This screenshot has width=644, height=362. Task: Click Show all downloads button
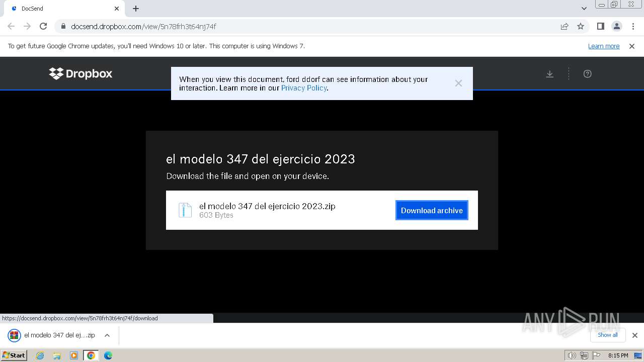608,335
